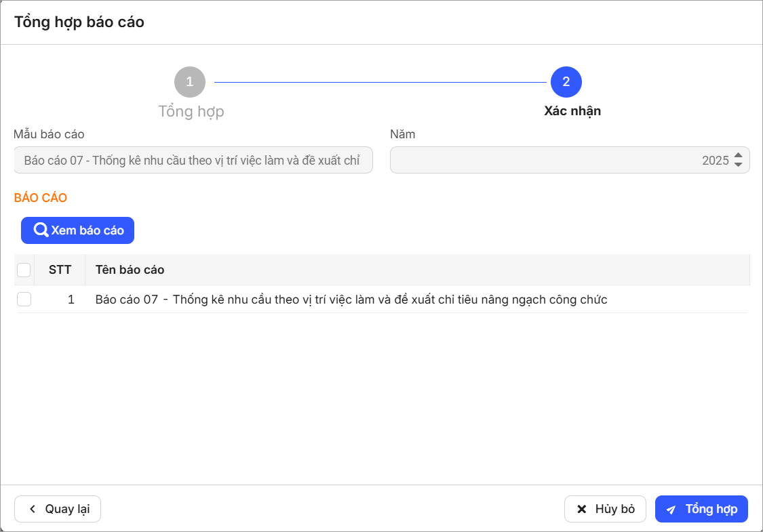The height and width of the screenshot is (532, 763).
Task: Decrease the year with the down arrow
Action: [739, 165]
